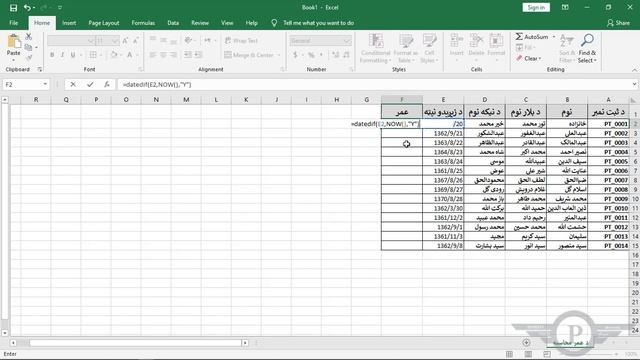Click the Borders icon
640x360 pixels.
[93, 55]
